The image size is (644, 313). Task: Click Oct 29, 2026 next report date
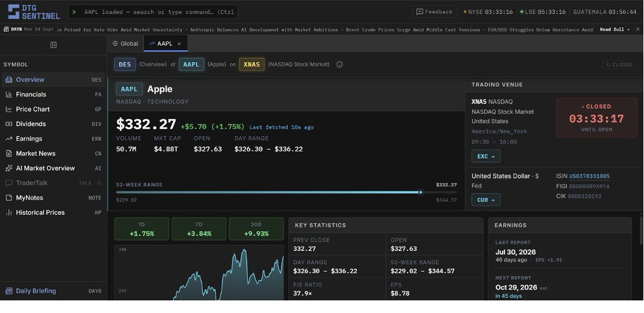[516, 288]
